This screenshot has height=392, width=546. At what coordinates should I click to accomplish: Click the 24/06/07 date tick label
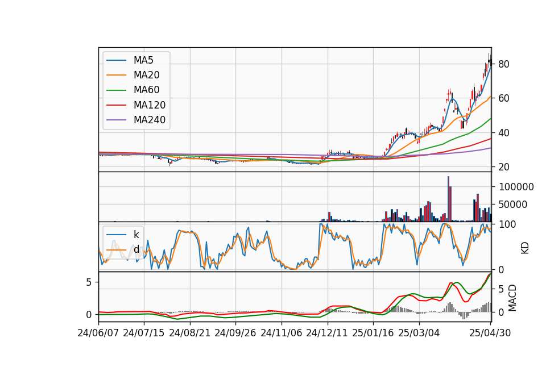(x=98, y=333)
